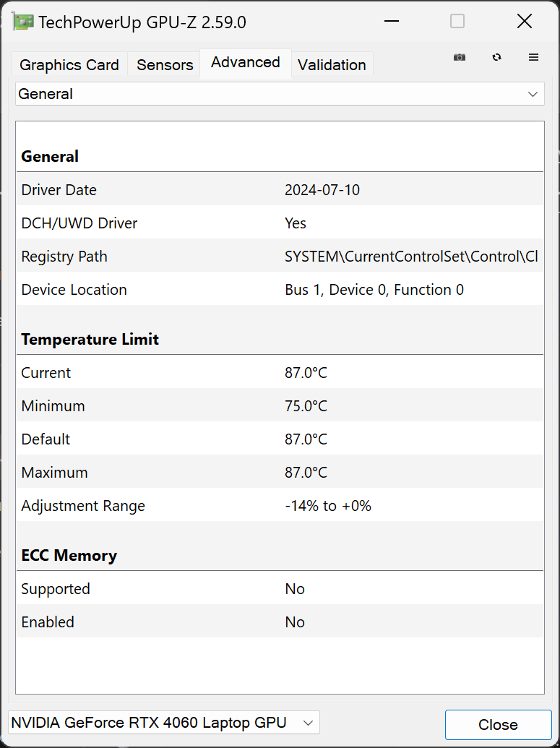
Task: Open the Validation tab
Action: pyautogui.click(x=332, y=64)
